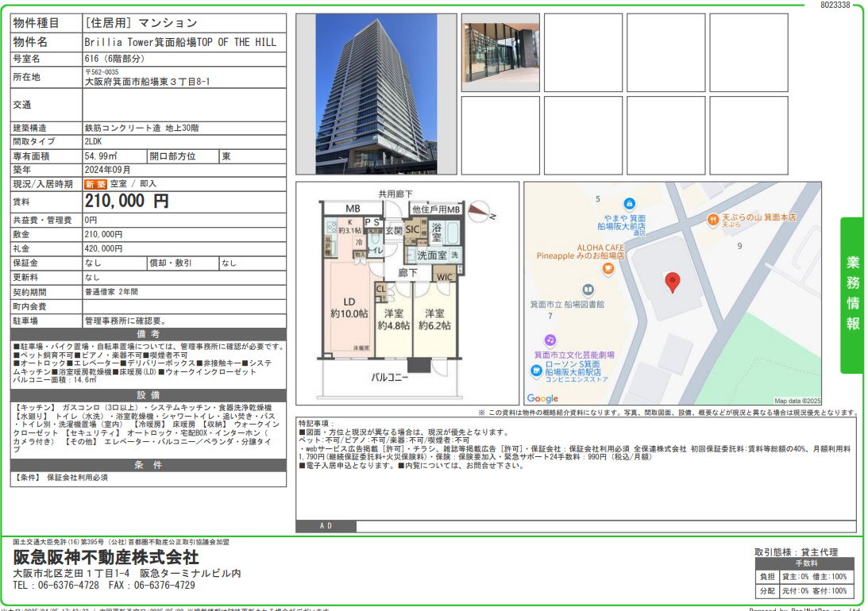The image size is (868, 611).
Task: Select the room number 616 (6階部分)
Action: [x=114, y=59]
